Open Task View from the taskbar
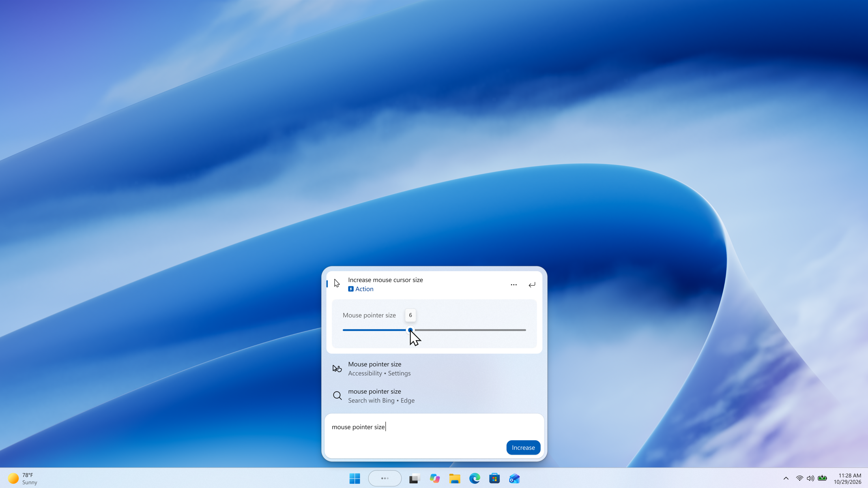The width and height of the screenshot is (868, 488). tap(415, 479)
